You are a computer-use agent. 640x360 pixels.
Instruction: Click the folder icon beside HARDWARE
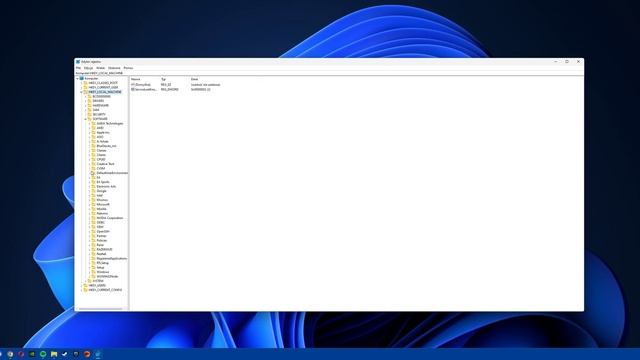click(89, 105)
